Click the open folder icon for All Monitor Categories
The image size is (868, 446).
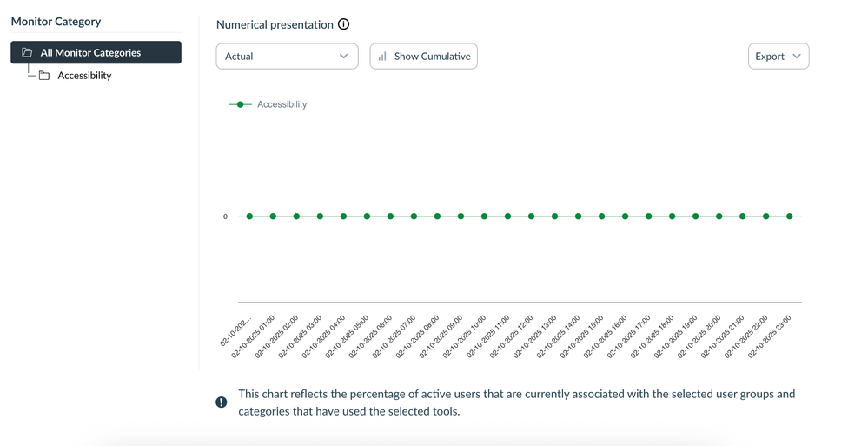point(27,53)
